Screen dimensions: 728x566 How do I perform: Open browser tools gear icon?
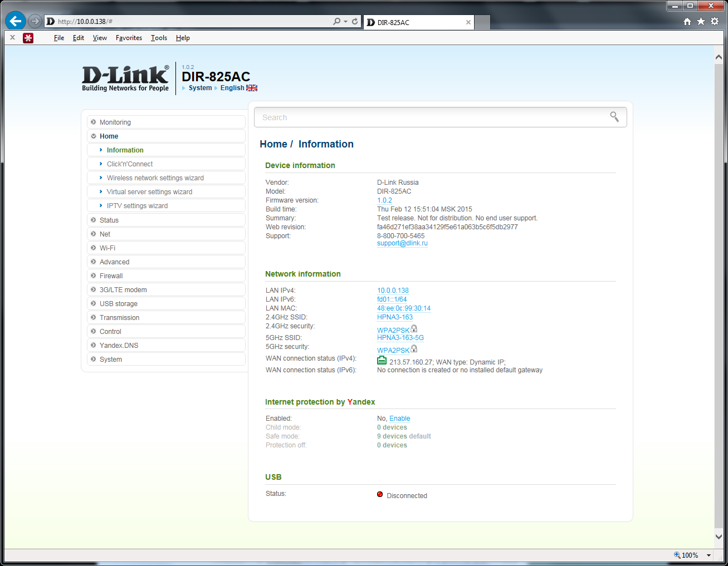pos(715,22)
